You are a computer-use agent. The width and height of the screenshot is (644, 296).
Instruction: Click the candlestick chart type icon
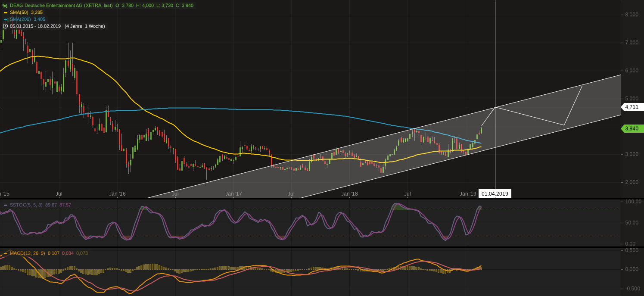pyautogui.click(x=5, y=6)
